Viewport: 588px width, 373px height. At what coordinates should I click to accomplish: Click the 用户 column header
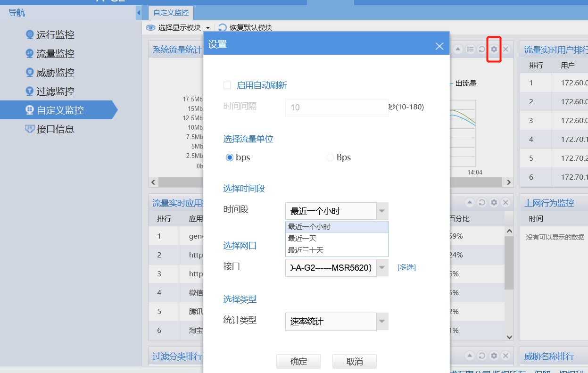pos(568,65)
